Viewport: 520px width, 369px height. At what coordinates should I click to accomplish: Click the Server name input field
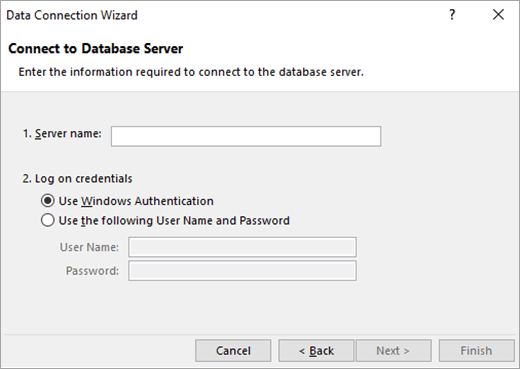[246, 136]
